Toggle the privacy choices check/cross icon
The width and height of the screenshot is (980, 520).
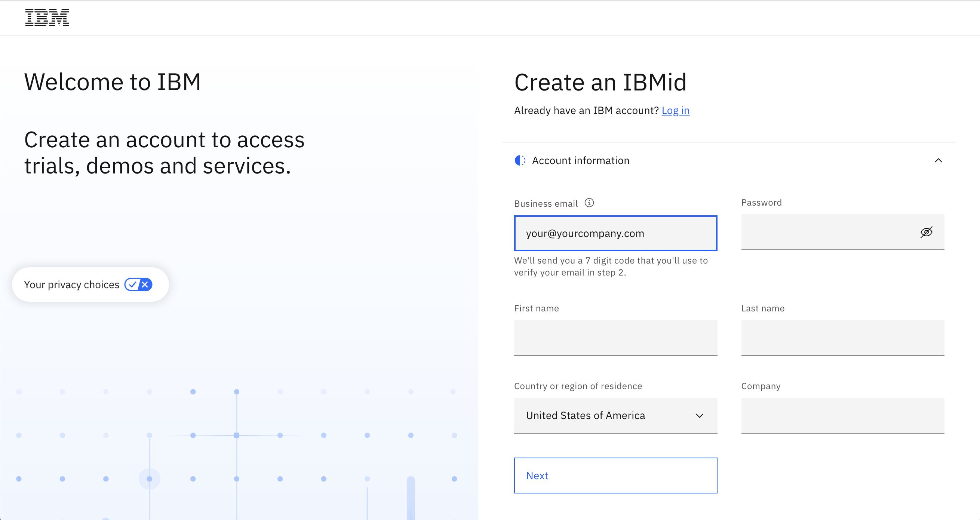(x=138, y=284)
